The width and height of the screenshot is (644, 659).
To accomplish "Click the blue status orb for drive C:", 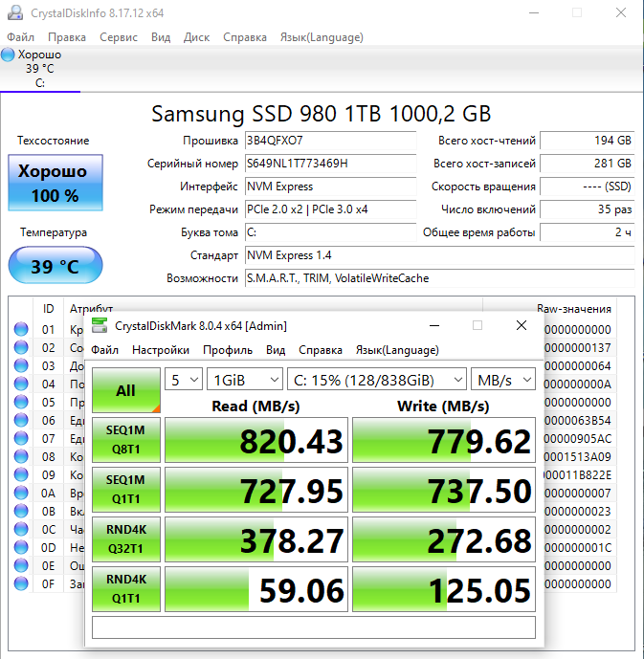I will tap(9, 55).
